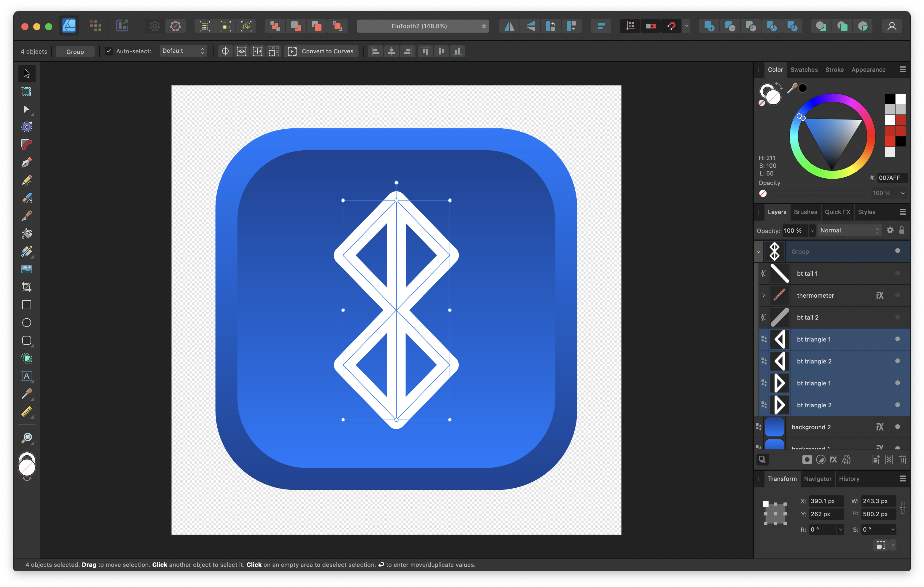
Task: Select the Pen tool
Action: 26,162
